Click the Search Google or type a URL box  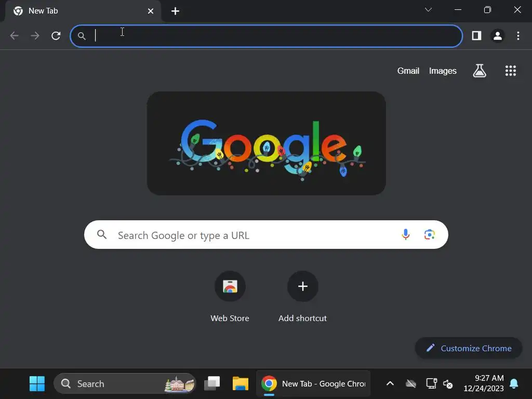[x=266, y=235]
